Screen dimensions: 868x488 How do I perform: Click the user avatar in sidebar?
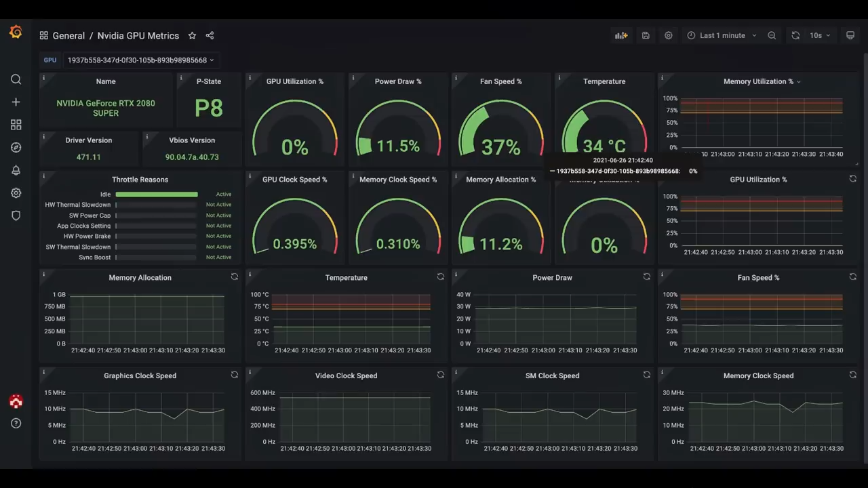[x=16, y=401]
